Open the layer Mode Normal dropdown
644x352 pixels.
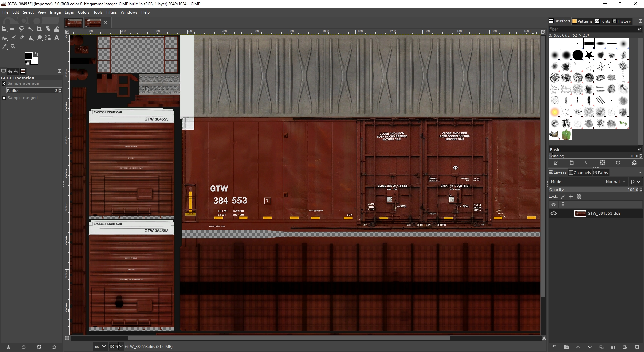point(588,182)
